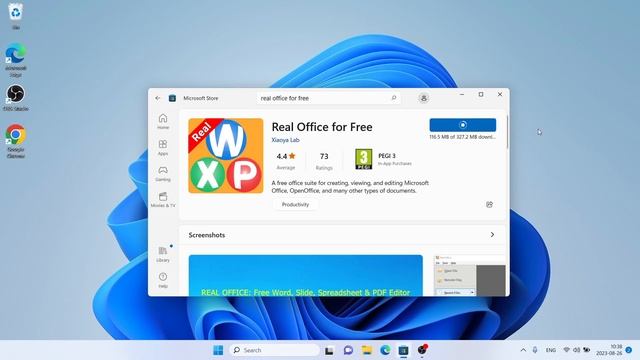This screenshot has width=640, height=360.
Task: Open Chat app in taskbar
Action: click(348, 350)
